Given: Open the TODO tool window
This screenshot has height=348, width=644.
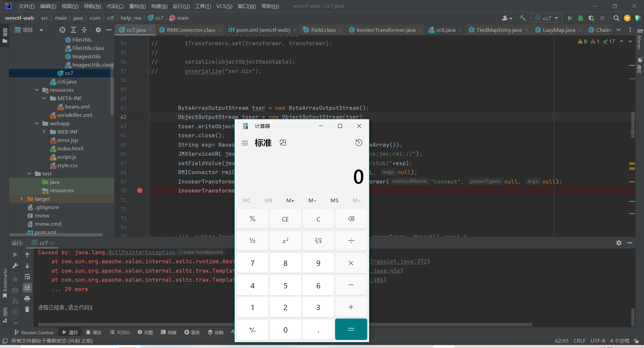Looking at the screenshot, I should [x=120, y=332].
